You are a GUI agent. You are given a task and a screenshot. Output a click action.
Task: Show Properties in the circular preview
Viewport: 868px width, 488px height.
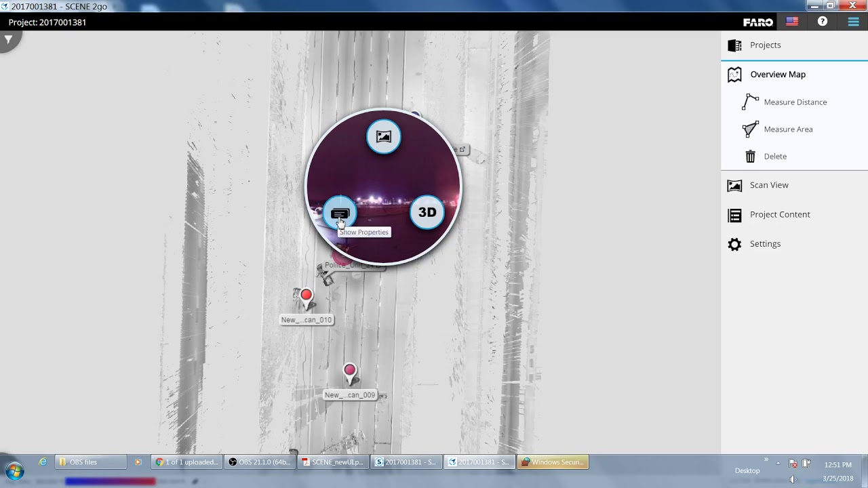click(x=340, y=213)
